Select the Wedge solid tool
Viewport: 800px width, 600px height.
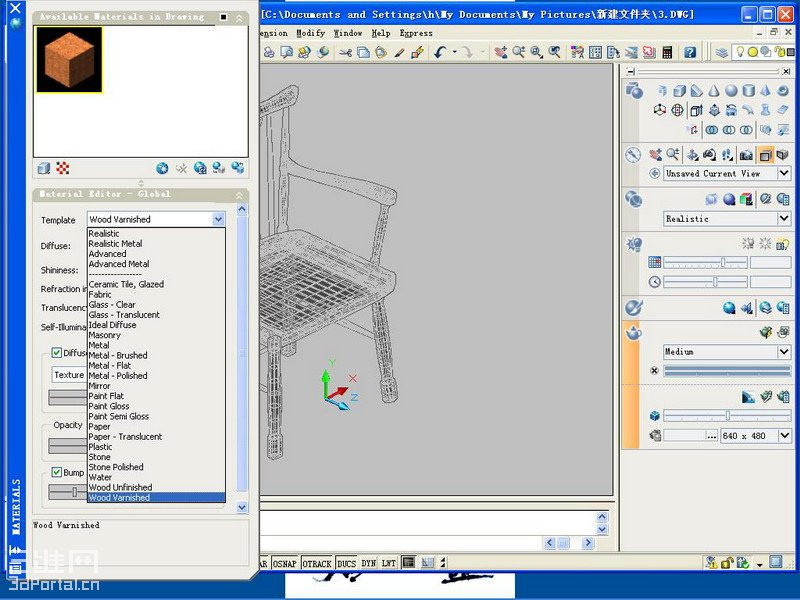tap(696, 91)
